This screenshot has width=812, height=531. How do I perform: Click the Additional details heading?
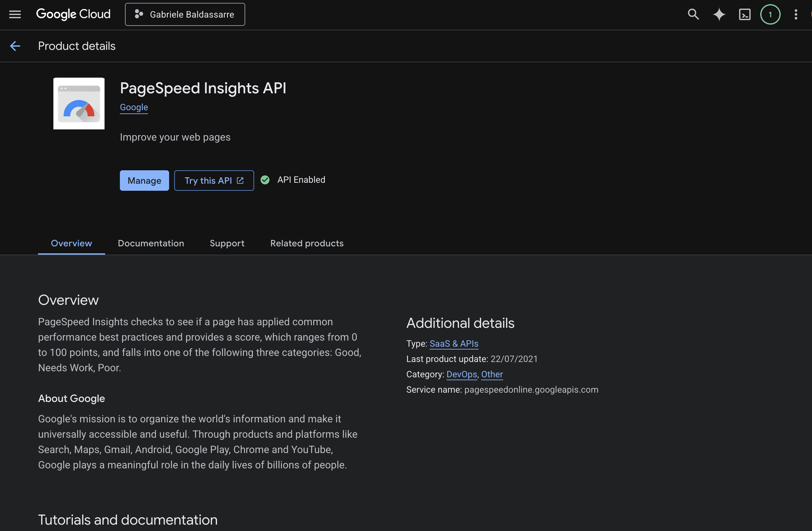[x=460, y=323]
